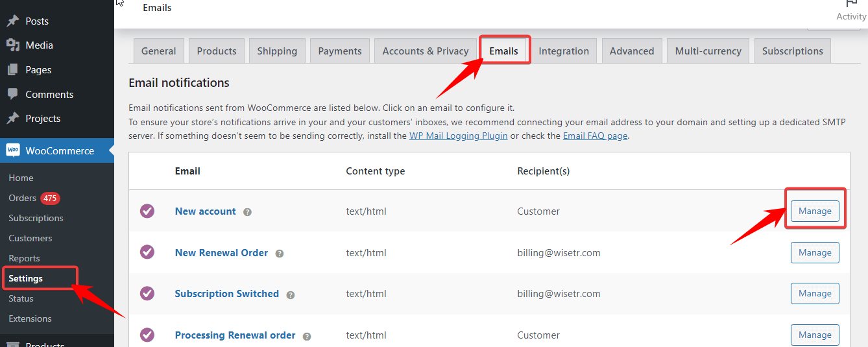The height and width of the screenshot is (347, 868).
Task: Click Manage button for New account
Action: point(815,211)
